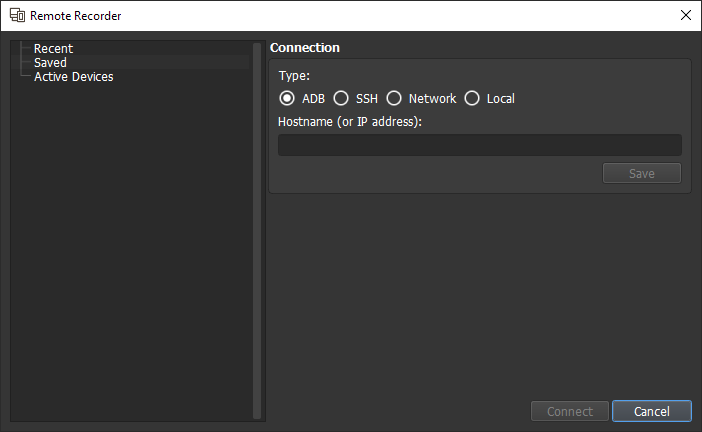Click the Hostname (or IP address) label

tap(350, 122)
